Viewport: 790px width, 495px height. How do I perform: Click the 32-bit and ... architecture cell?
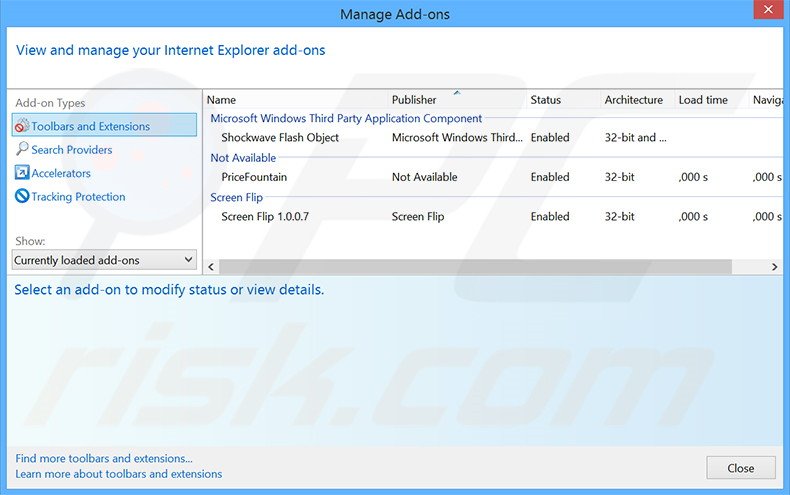pyautogui.click(x=635, y=138)
